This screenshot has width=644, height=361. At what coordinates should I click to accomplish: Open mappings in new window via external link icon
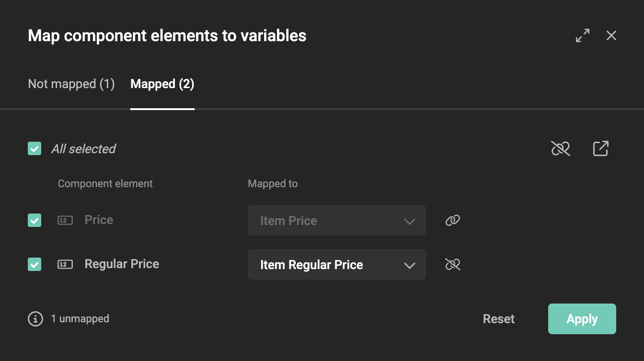(x=600, y=148)
